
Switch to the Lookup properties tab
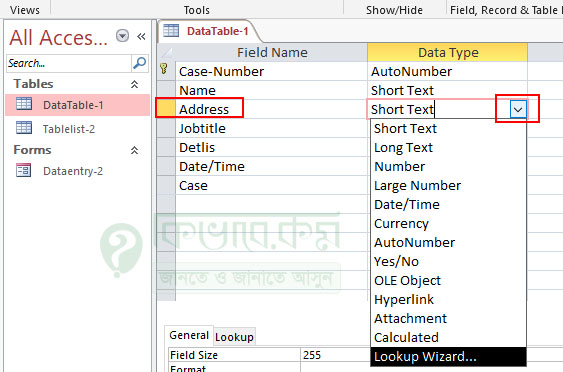[234, 337]
